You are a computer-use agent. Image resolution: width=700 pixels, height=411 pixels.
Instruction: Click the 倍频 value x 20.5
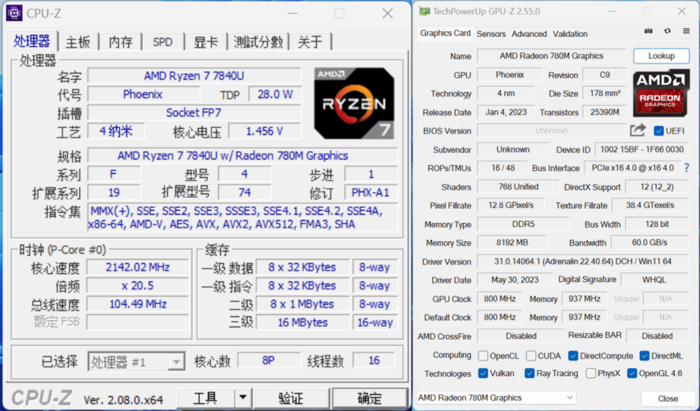(138, 286)
